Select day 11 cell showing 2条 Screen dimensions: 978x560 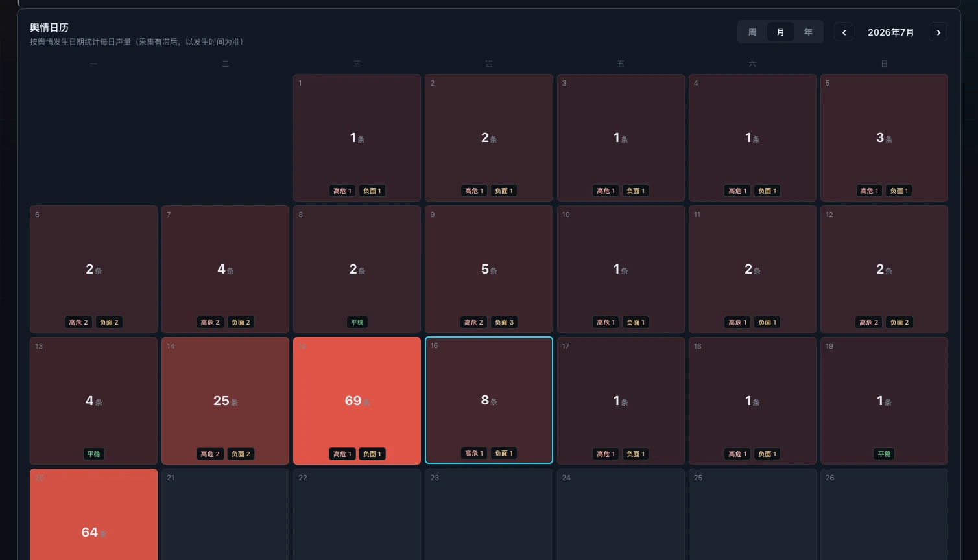coord(752,269)
